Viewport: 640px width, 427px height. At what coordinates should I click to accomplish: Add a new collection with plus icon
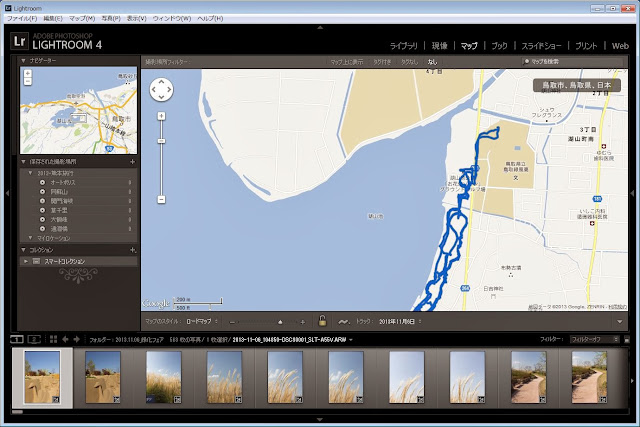[132, 250]
